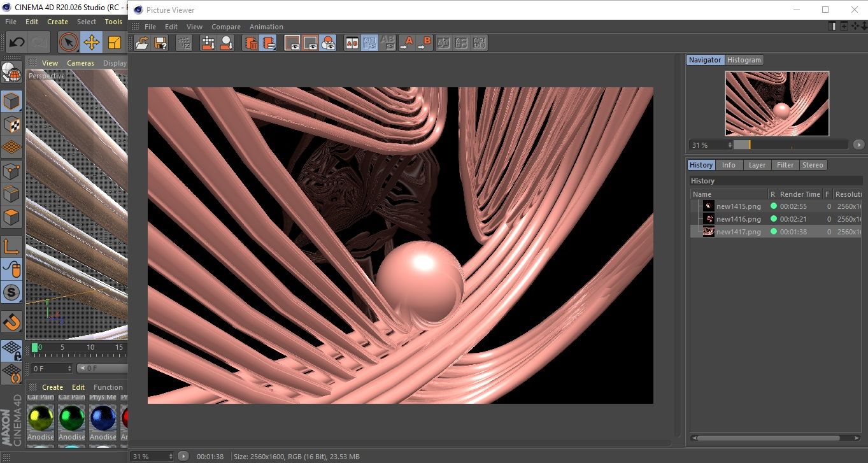
Task: Open the Filter tab
Action: [785, 165]
